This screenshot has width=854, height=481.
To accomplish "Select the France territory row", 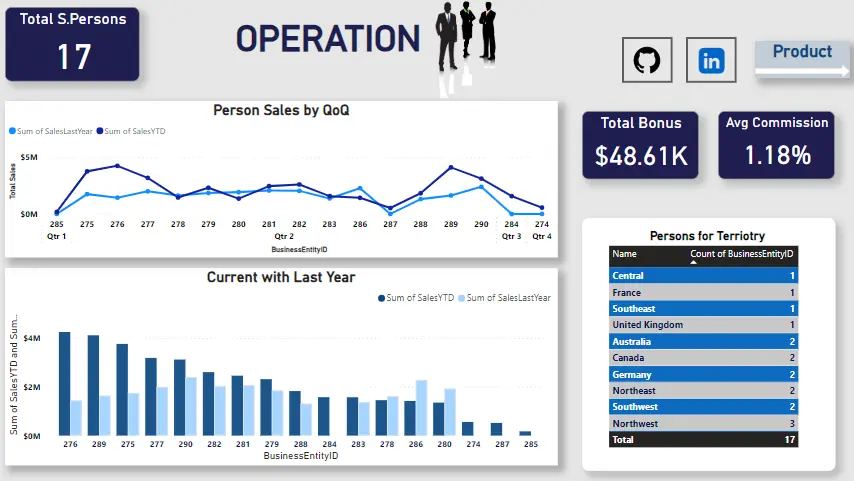I will pyautogui.click(x=703, y=293).
